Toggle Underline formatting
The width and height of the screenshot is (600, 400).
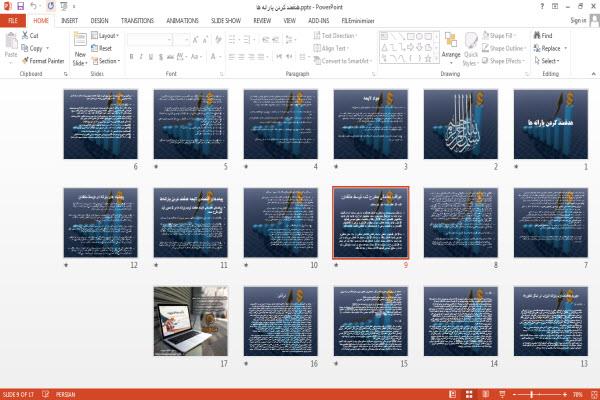(151, 57)
